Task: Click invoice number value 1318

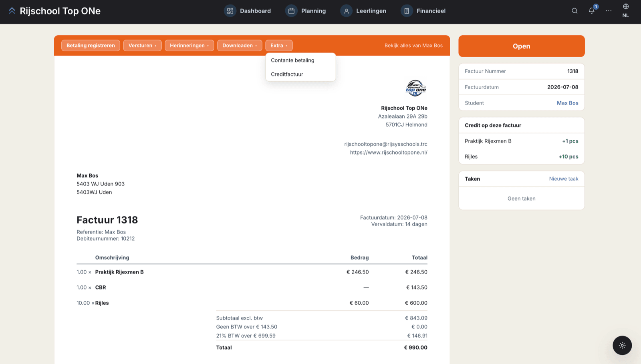Action: (572, 71)
